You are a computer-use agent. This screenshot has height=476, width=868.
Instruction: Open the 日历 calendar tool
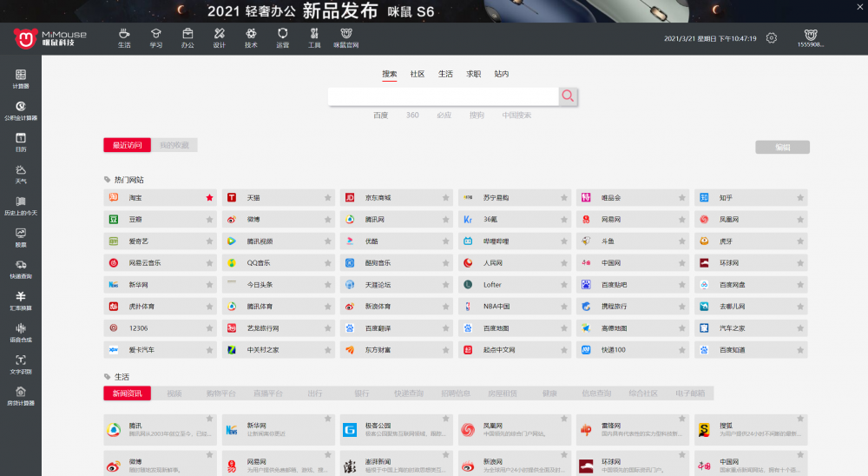click(21, 142)
